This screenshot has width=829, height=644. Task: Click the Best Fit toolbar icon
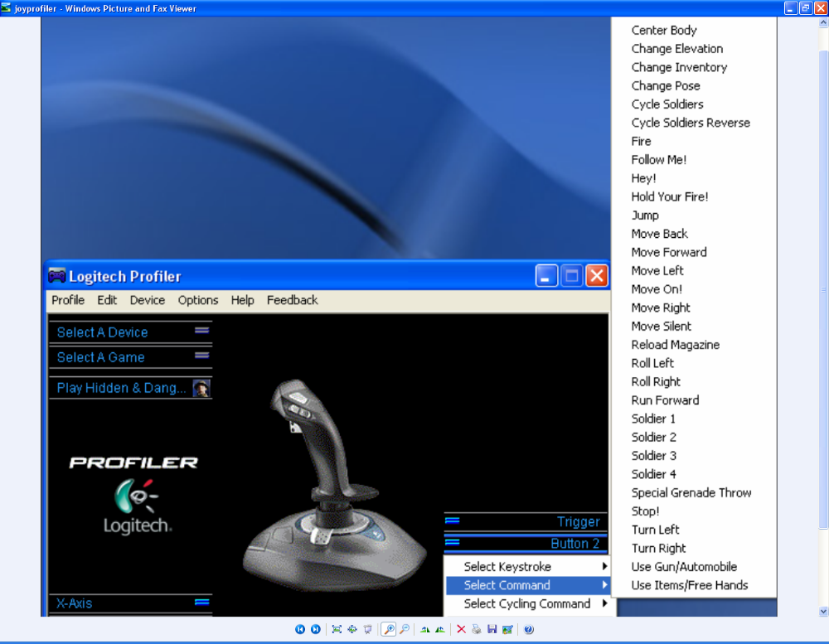(x=337, y=629)
